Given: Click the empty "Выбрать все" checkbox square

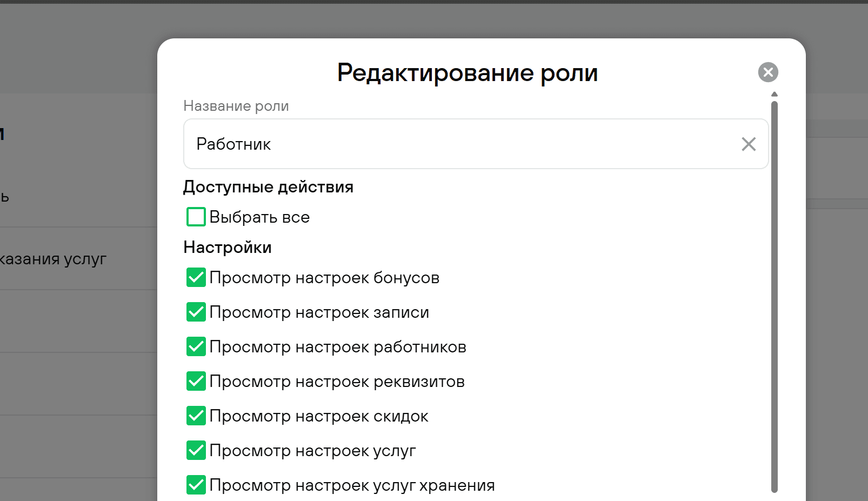Looking at the screenshot, I should tap(196, 217).
